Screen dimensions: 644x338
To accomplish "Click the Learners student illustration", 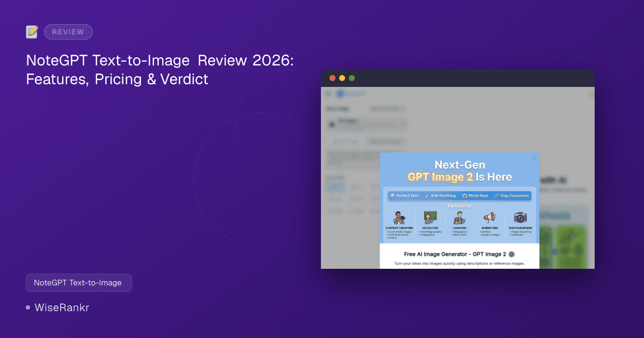I will [459, 218].
